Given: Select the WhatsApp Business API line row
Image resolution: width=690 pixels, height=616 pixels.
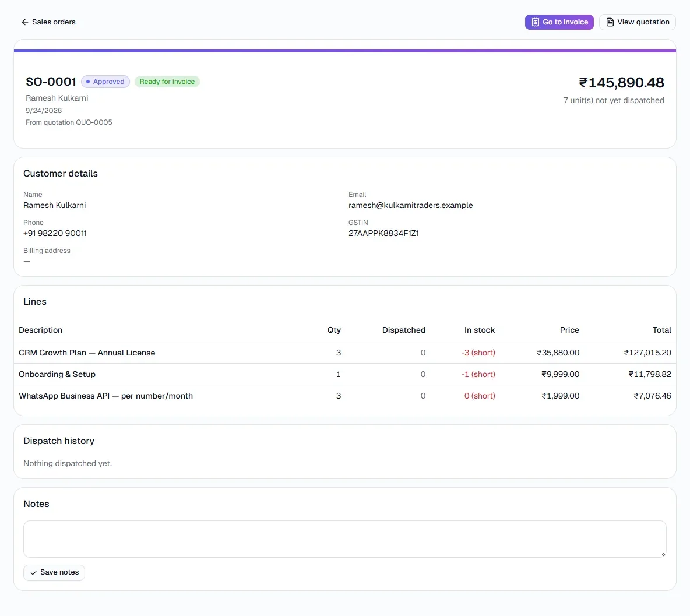Looking at the screenshot, I should tap(345, 396).
